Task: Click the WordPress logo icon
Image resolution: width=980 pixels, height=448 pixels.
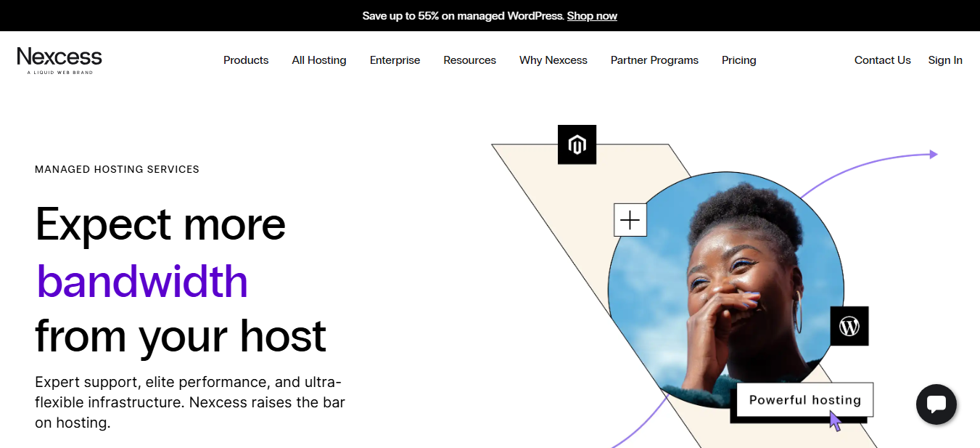Action: coord(849,326)
